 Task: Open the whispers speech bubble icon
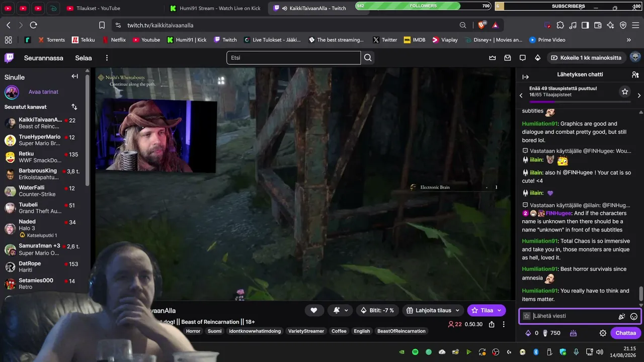(x=523, y=58)
